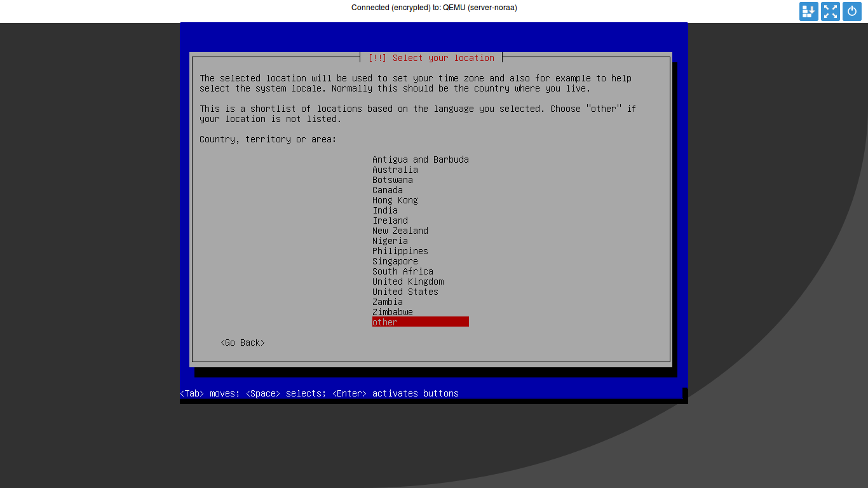Screen dimensions: 868x488
Task: Select United Kingdom as your location
Action: pyautogui.click(x=407, y=281)
